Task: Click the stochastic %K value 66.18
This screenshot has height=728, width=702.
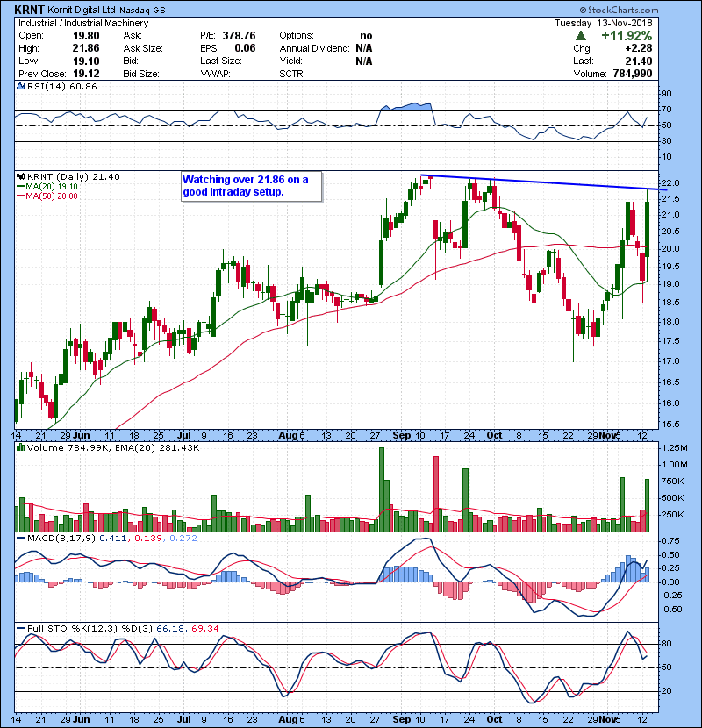Action: 170,628
